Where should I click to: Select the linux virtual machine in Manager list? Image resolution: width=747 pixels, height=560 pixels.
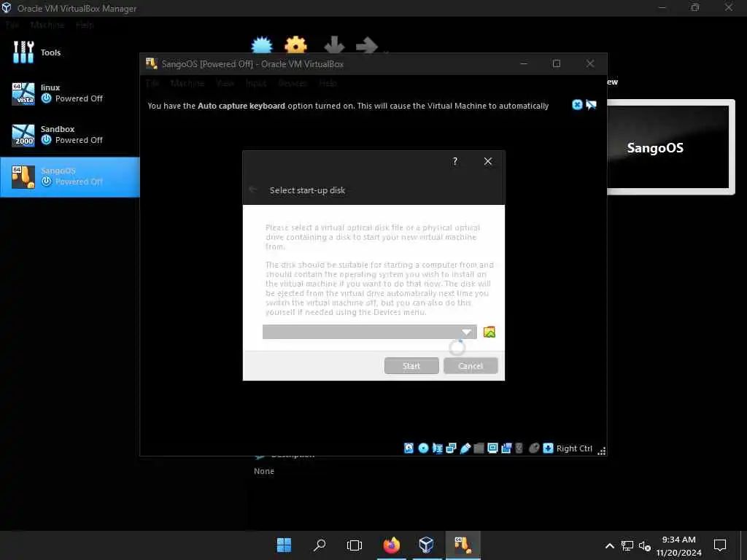(x=69, y=93)
